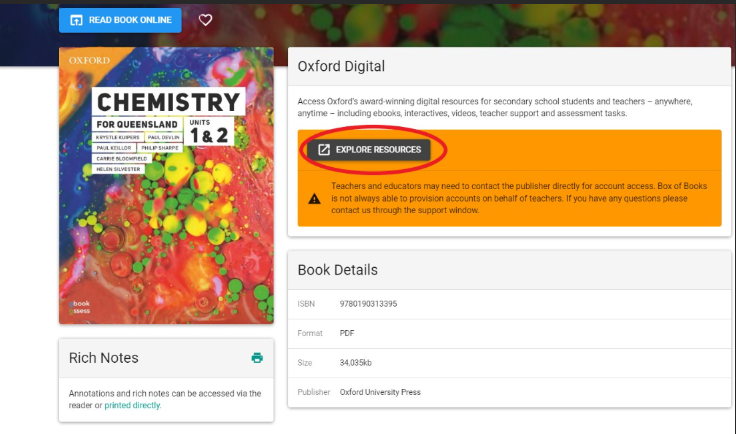Follow the 'printed directly' link

132,405
